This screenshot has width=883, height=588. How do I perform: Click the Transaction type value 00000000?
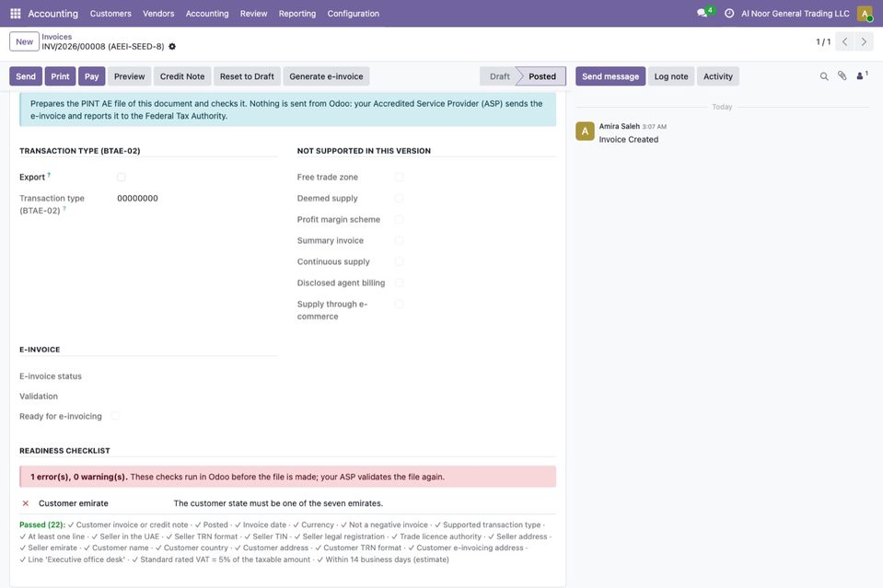tap(137, 198)
